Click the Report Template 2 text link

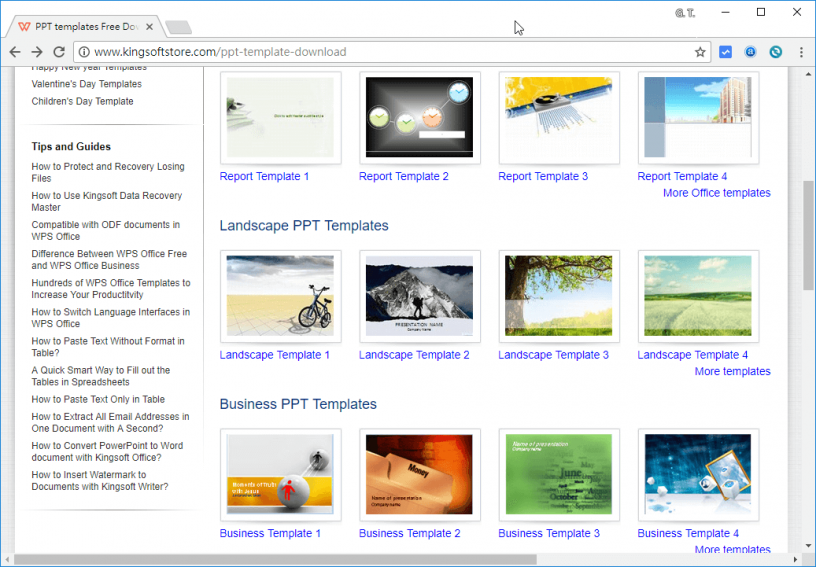404,176
